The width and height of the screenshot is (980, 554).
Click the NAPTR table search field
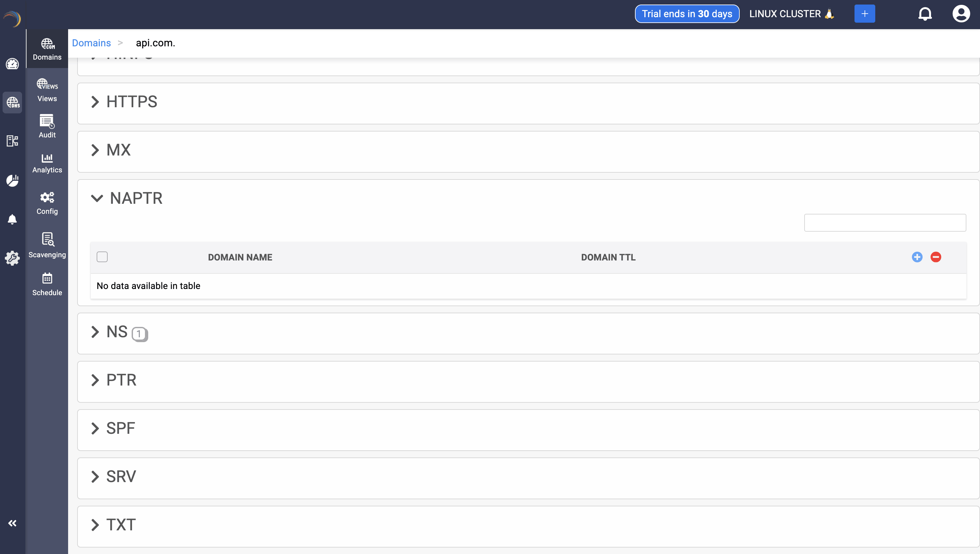click(884, 223)
